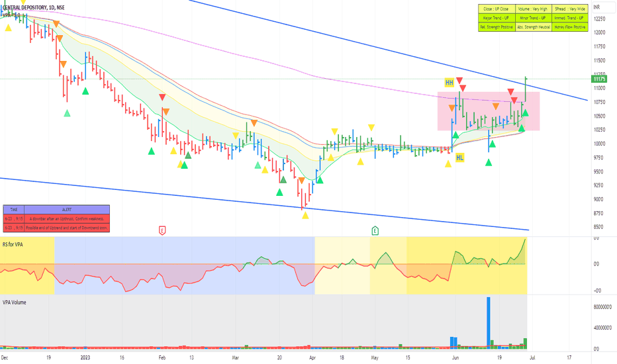Click the 'Volume : Very High' status cell
Viewport: 617px width, 364px height.
coord(533,9)
